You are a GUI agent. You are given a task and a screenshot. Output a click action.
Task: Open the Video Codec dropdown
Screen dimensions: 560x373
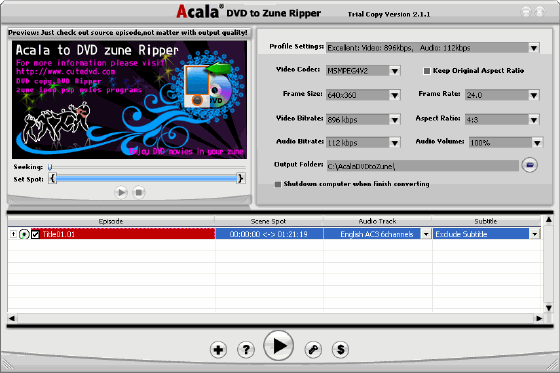[x=395, y=71]
